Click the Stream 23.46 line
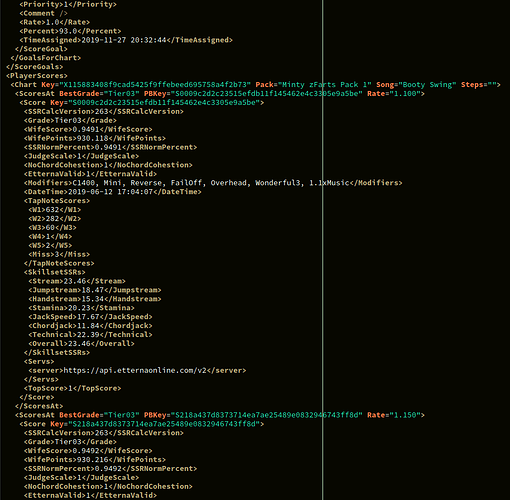510x500 pixels. (77, 281)
